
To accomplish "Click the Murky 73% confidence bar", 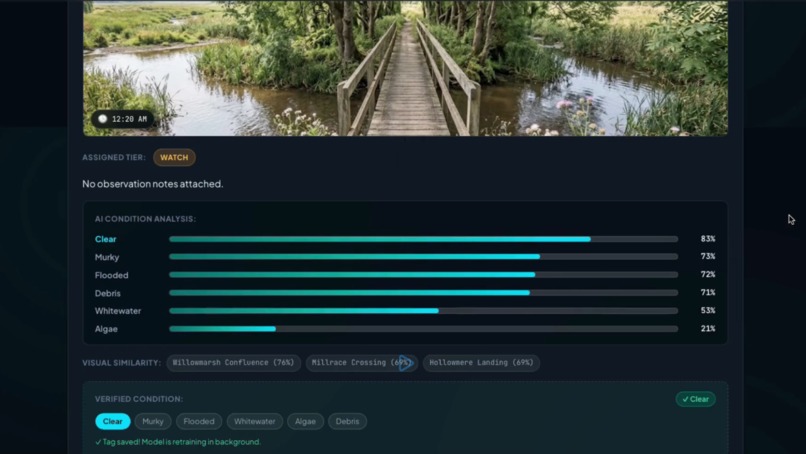I will point(424,257).
